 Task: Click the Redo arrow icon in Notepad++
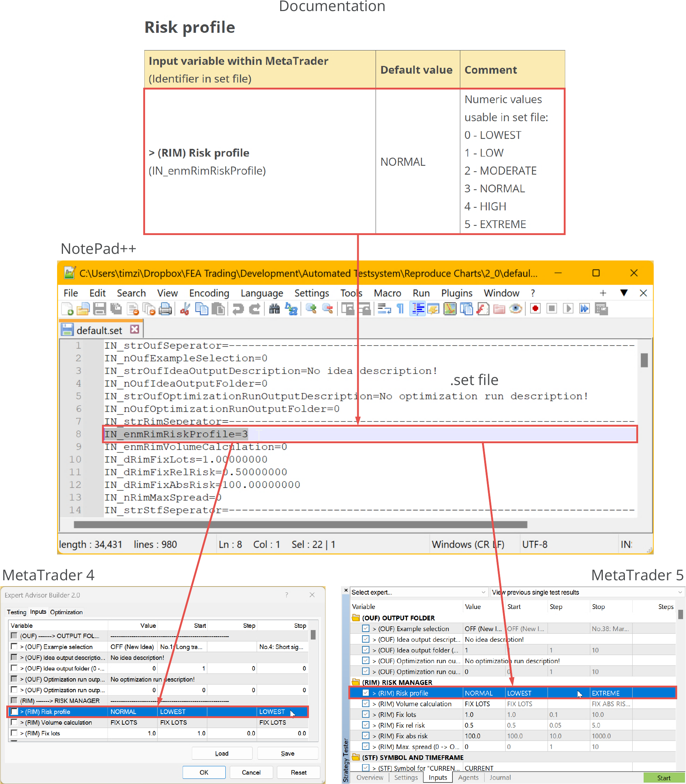click(x=254, y=309)
